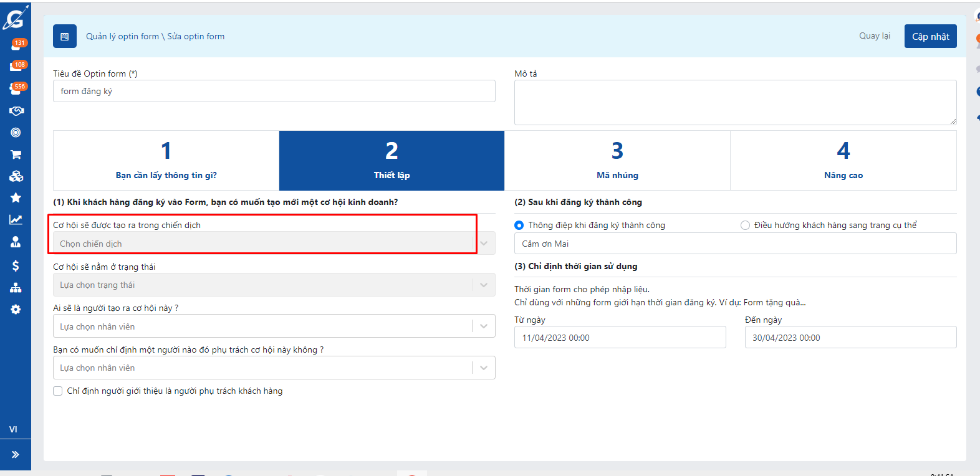
Task: Open the "Chọn chiến dịch" dropdown
Action: pos(273,244)
